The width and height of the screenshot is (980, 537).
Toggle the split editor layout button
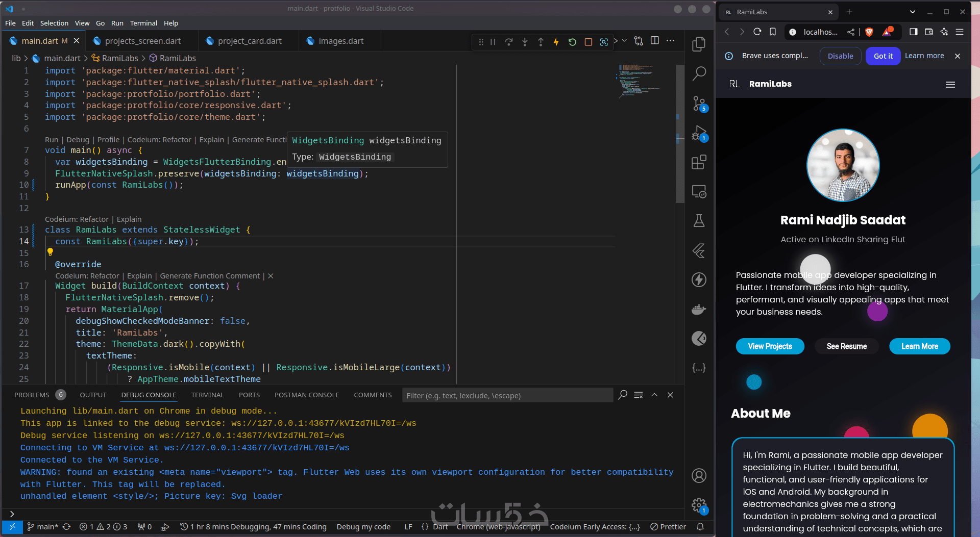click(655, 41)
